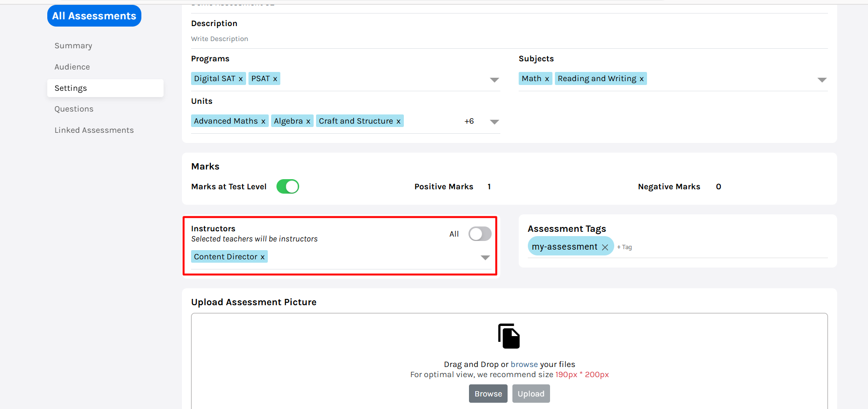
Task: Remove the PSAT program chip
Action: click(275, 79)
